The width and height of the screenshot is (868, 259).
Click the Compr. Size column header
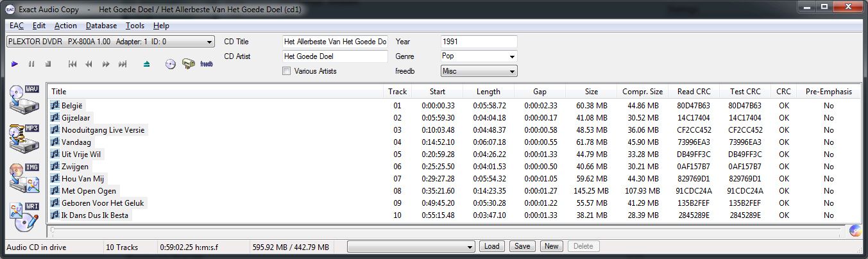[x=643, y=92]
